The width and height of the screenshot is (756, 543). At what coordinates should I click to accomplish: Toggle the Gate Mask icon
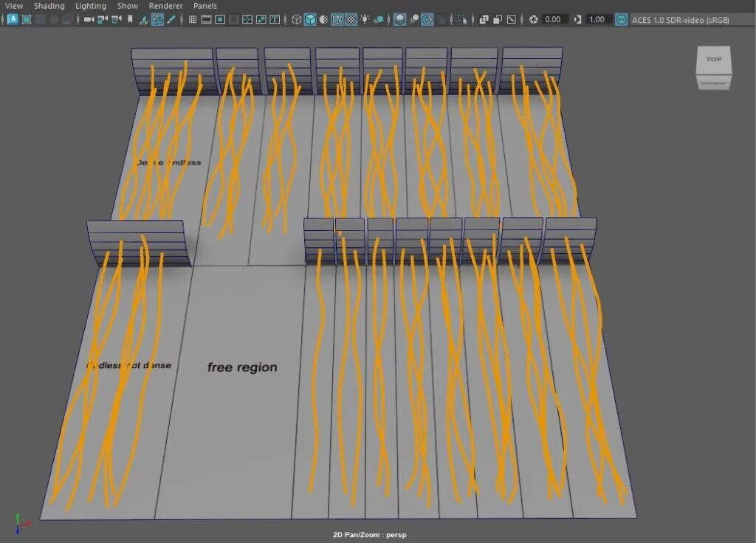coord(233,19)
